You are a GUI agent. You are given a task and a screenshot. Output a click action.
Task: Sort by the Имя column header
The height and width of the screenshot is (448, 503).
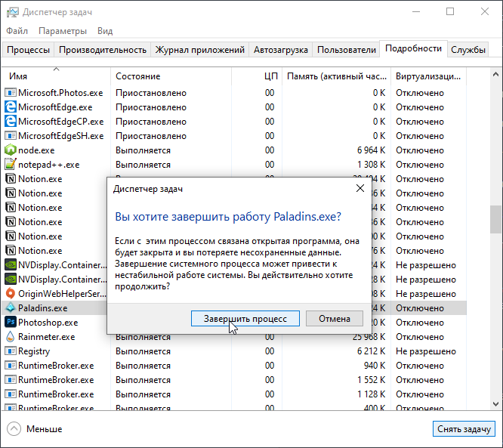(56, 76)
